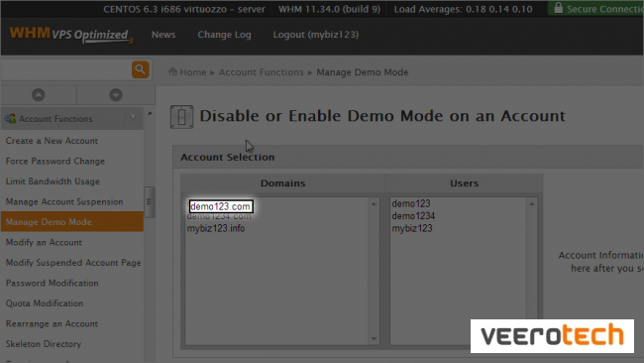Open Rearrange an Account
Viewport: 644px width, 363px height.
pos(52,324)
